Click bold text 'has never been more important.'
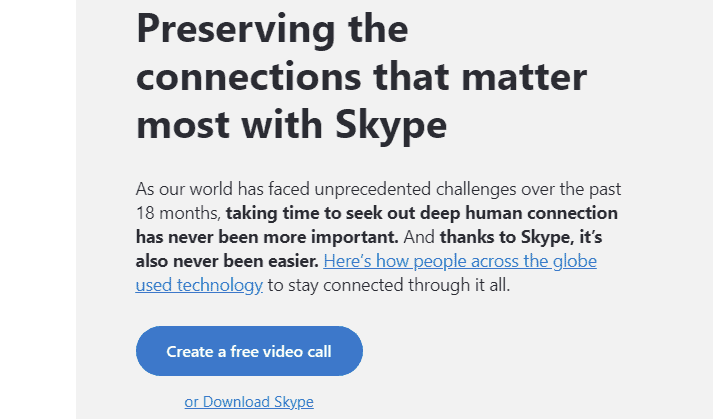The width and height of the screenshot is (713, 419). point(268,237)
